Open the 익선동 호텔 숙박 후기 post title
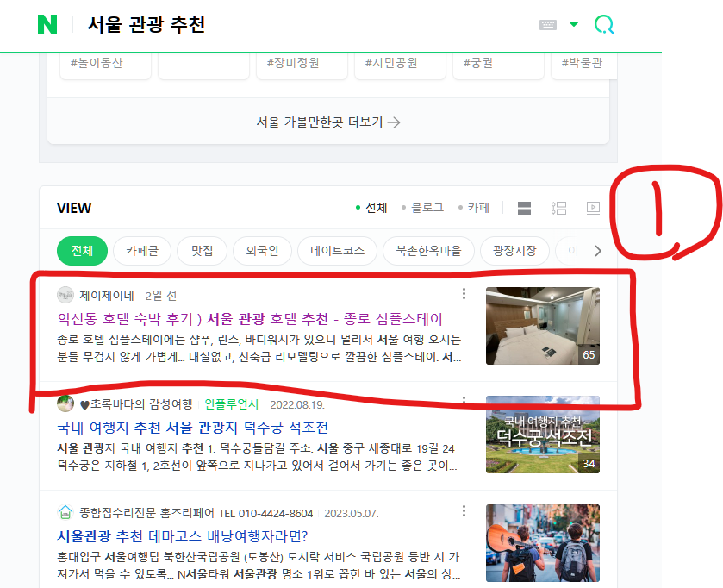The height and width of the screenshot is (588, 723). tap(250, 319)
